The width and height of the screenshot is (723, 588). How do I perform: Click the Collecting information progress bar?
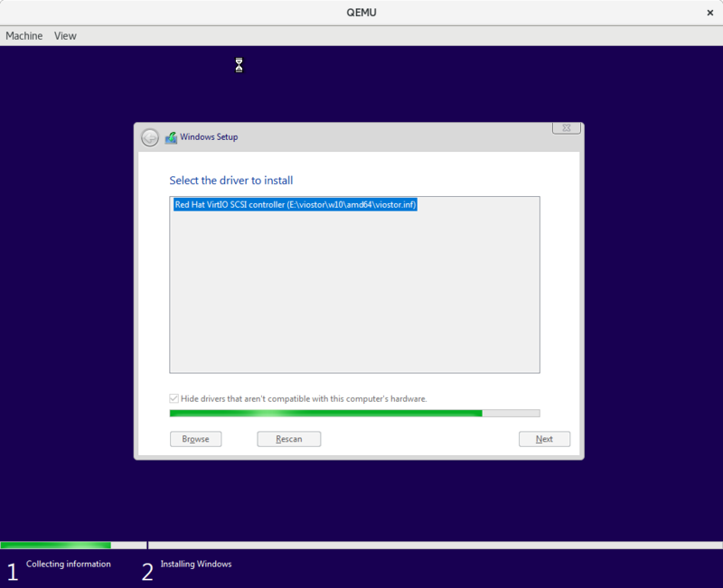tap(74, 546)
